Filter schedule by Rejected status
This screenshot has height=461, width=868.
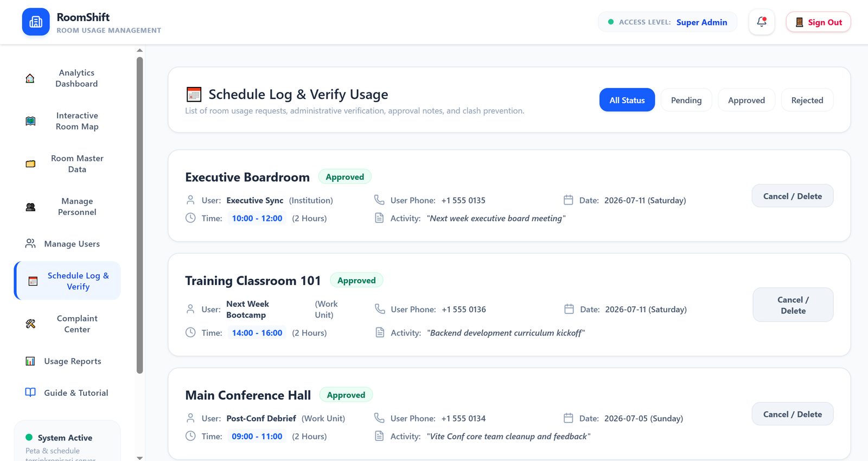807,100
